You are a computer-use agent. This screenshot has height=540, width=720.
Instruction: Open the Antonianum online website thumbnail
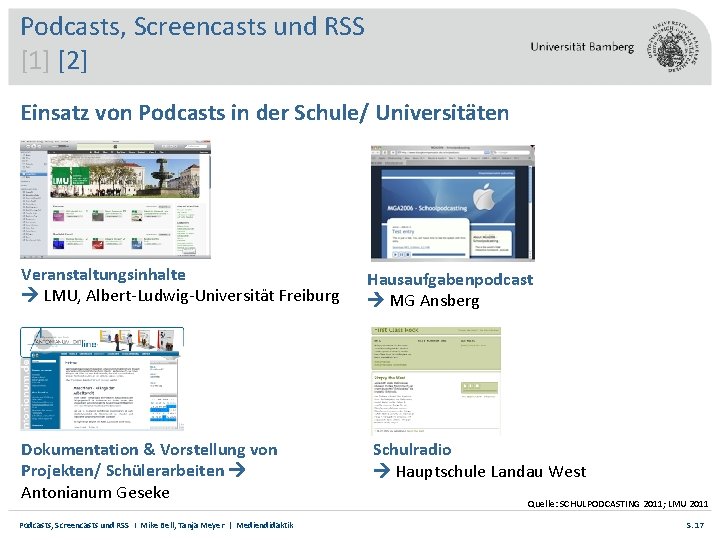point(102,379)
